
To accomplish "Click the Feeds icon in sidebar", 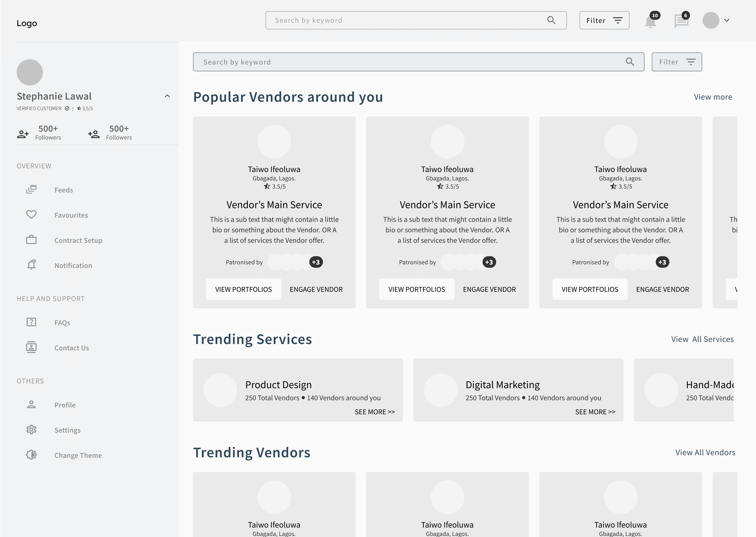I will pyautogui.click(x=31, y=189).
